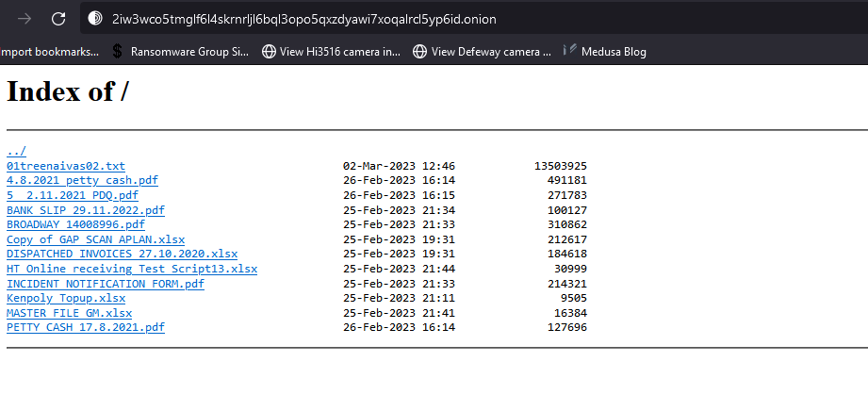Viewport: 868px width, 411px height.
Task: Click the file size 214321
Action: pos(567,284)
